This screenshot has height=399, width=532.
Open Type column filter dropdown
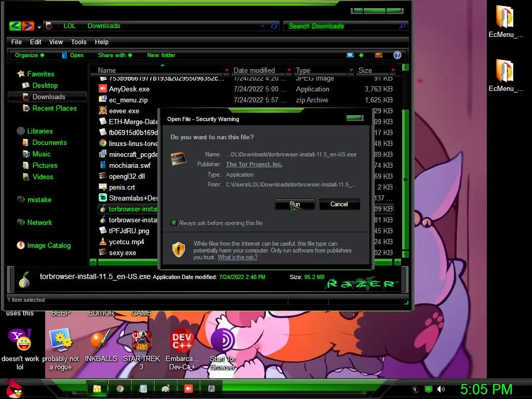[351, 70]
